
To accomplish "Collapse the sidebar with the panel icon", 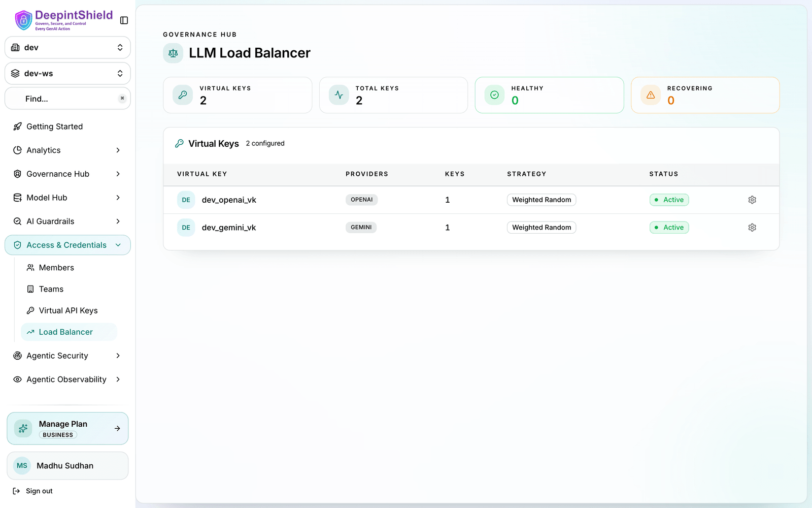I will pyautogui.click(x=124, y=20).
